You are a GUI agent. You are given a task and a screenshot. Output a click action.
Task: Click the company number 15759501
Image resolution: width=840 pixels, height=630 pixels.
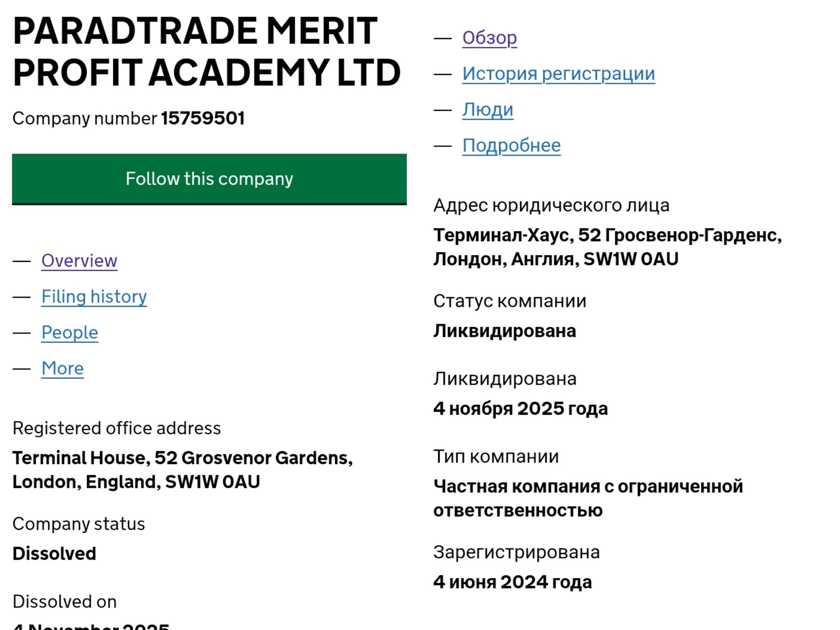(x=203, y=119)
